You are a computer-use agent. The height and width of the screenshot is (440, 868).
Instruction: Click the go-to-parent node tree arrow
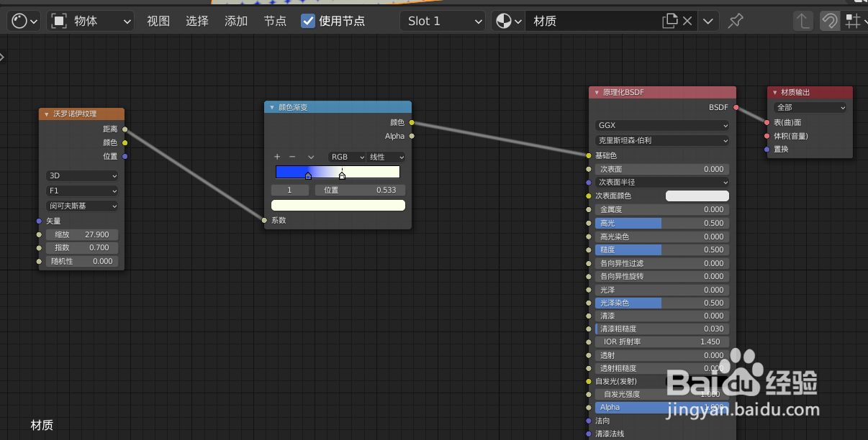click(803, 21)
